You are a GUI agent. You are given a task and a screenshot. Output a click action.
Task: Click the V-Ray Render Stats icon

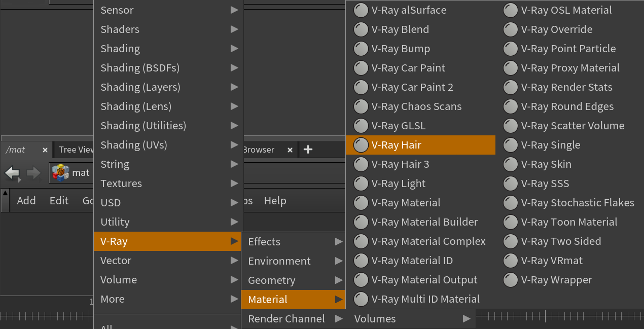point(511,87)
